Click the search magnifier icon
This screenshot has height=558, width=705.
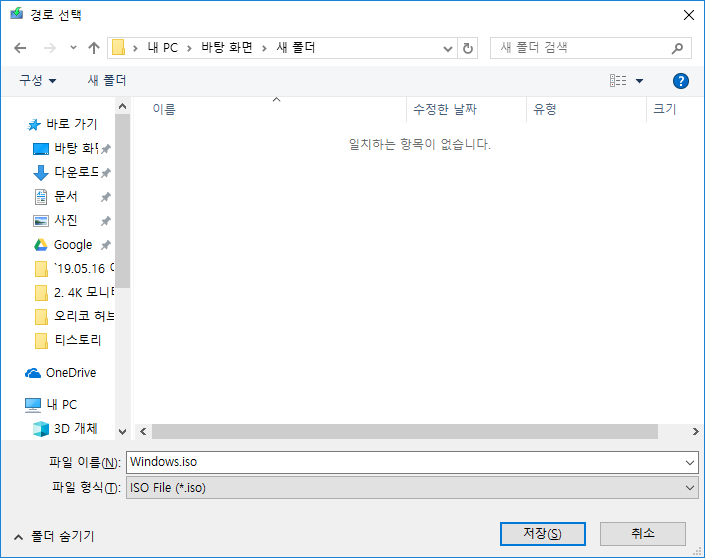(677, 48)
